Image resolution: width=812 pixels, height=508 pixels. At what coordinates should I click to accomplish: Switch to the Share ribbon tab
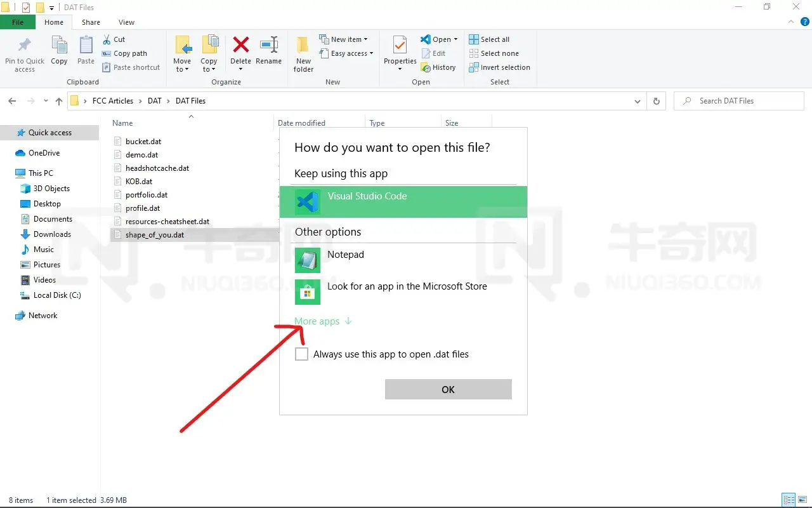click(x=91, y=22)
